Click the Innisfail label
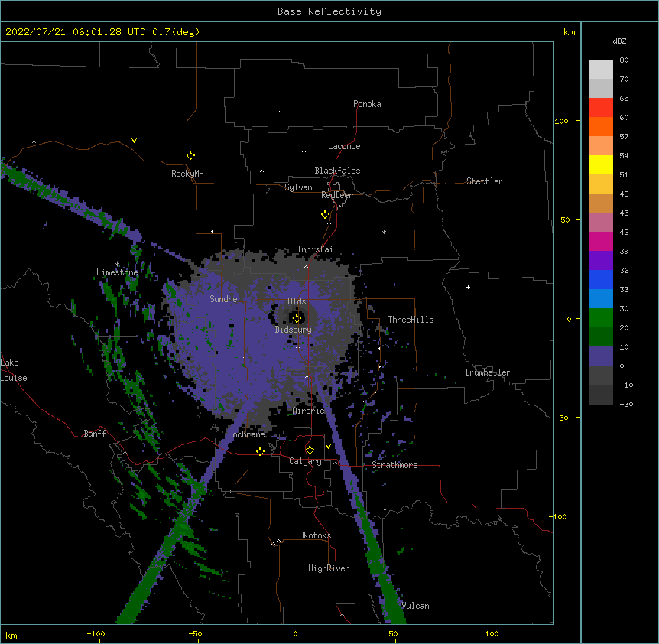Screen dimensions: 659x644 (x=317, y=249)
